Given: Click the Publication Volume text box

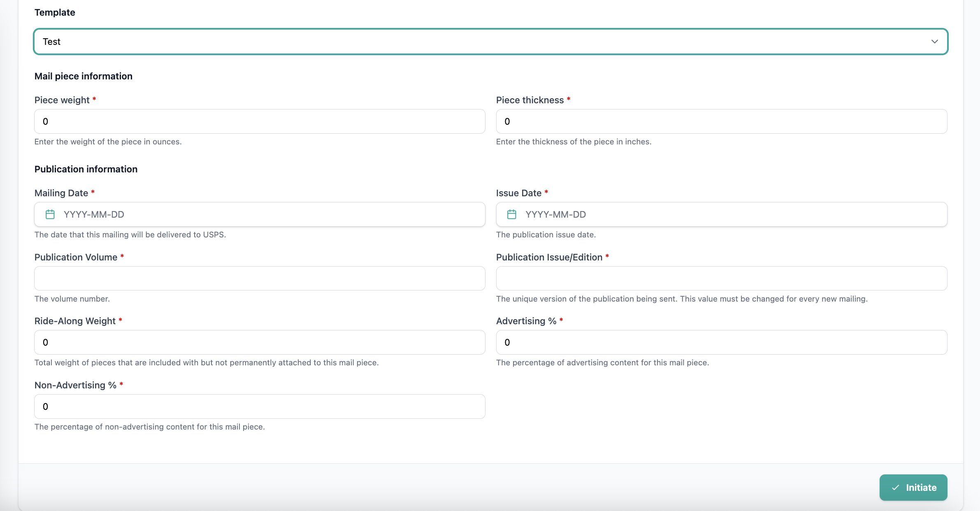Looking at the screenshot, I should (x=260, y=279).
